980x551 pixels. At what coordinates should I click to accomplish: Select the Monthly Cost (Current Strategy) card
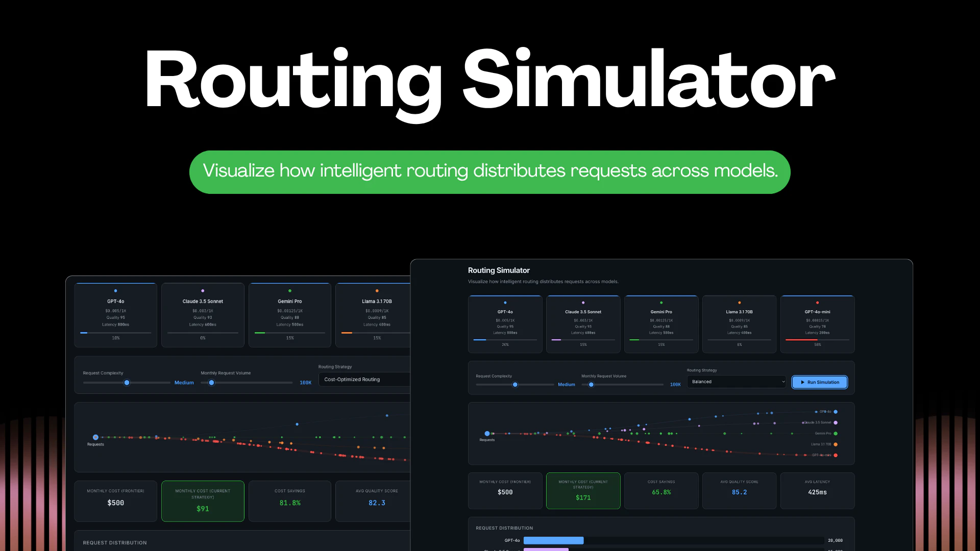(583, 491)
